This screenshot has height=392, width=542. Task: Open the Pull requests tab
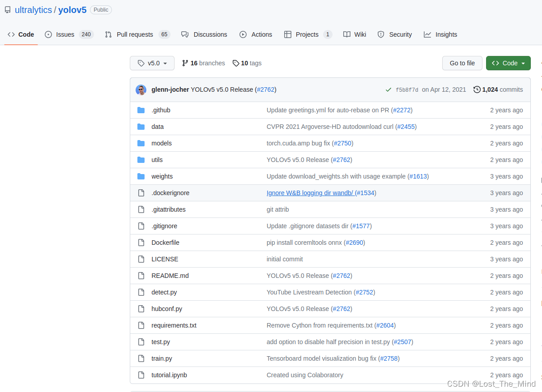coord(137,34)
